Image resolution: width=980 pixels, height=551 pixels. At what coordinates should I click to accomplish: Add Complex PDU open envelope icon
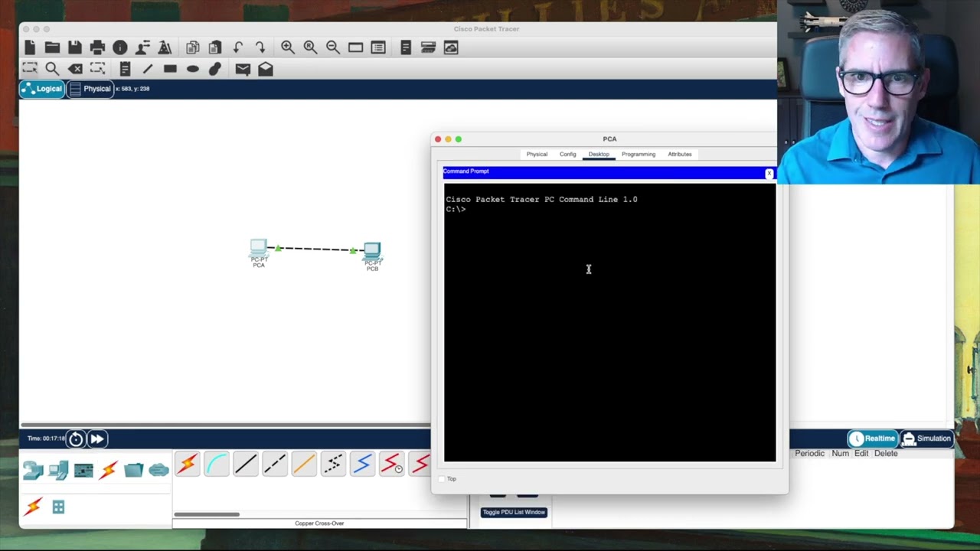(266, 69)
